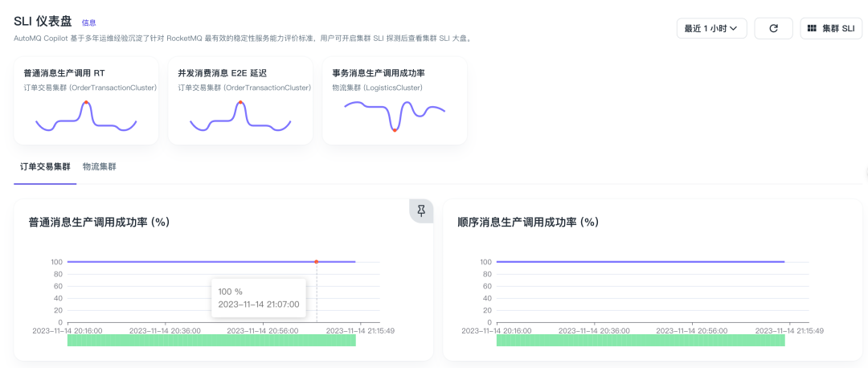868x368 pixels.
Task: Click the 普通消息生产调用成功率 (%) chart title
Action: click(x=99, y=222)
